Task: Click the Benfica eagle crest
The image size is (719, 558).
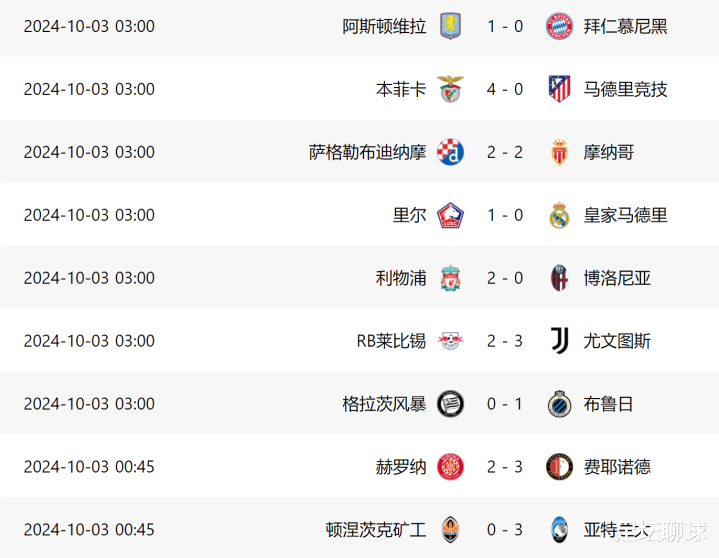Action: pyautogui.click(x=450, y=89)
